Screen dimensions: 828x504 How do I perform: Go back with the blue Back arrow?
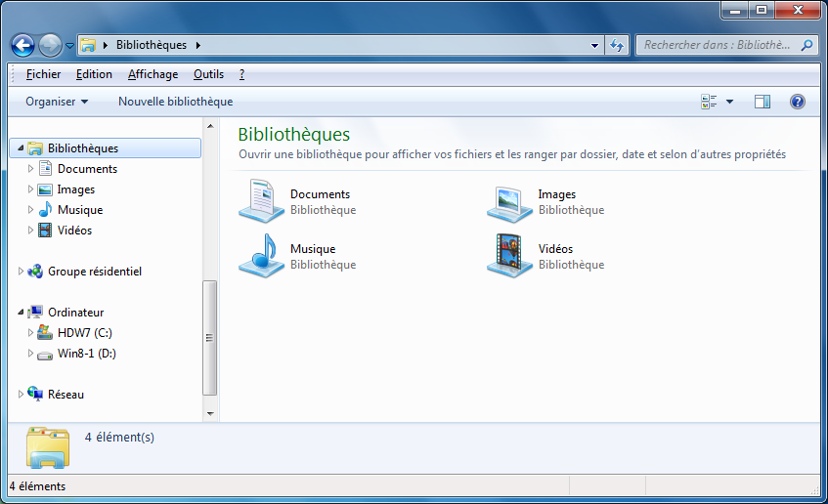click(x=22, y=45)
